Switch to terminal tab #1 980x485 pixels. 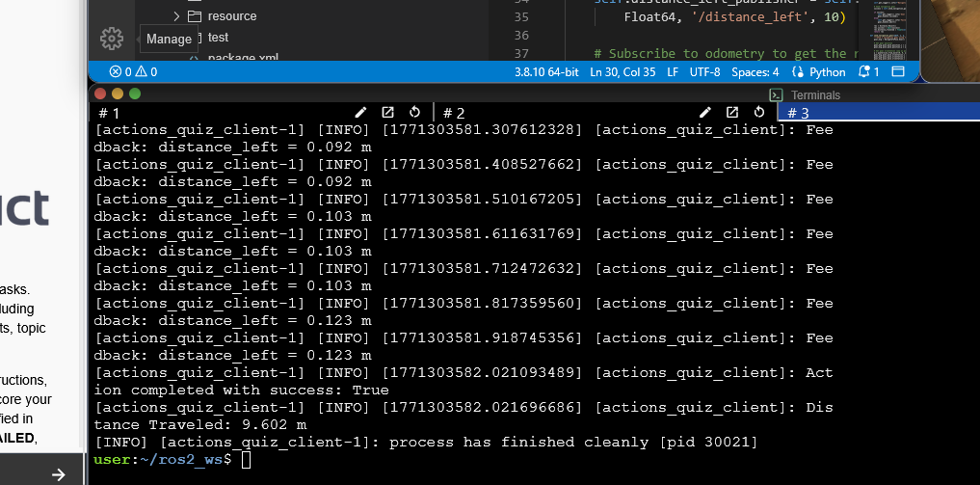coord(109,113)
